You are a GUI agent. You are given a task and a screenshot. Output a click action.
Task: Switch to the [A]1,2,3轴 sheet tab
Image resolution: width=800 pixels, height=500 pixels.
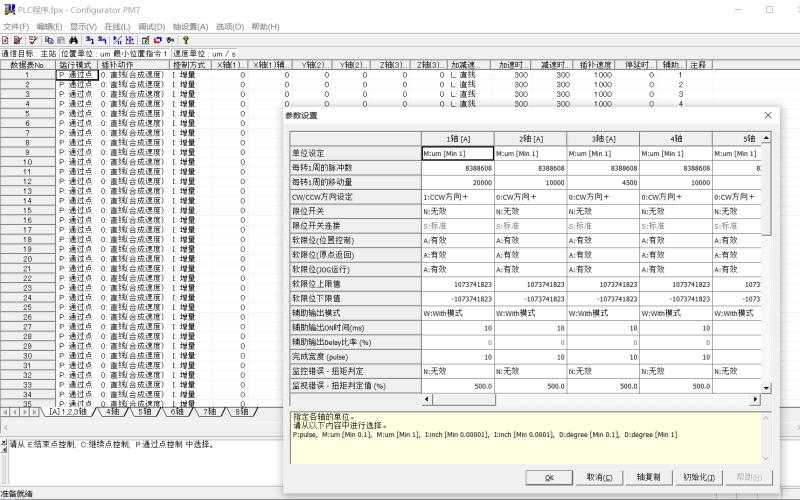(x=68, y=411)
